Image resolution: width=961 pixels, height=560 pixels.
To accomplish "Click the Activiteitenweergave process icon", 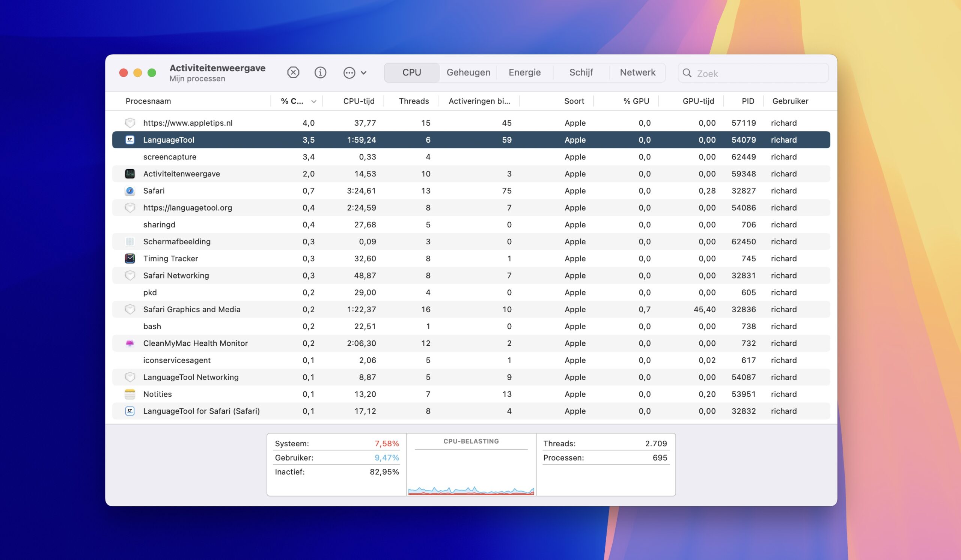I will [x=130, y=174].
